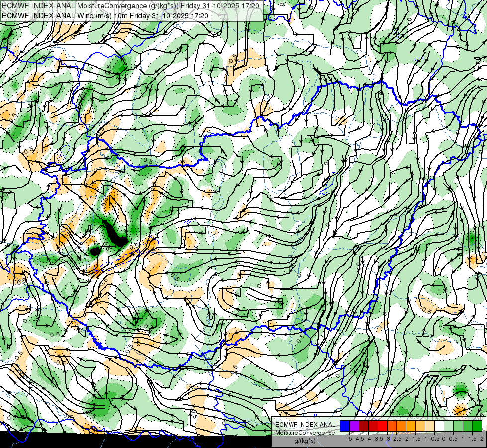Click the ECMWF-INDEX-ANAL label in legend
The image size is (487, 448).
(305, 425)
